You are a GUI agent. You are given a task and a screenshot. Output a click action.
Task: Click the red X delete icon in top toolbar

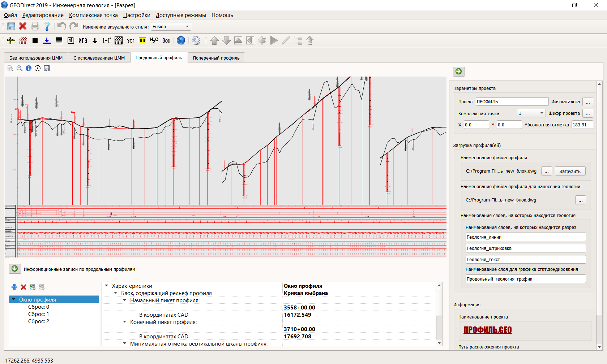pyautogui.click(x=23, y=26)
